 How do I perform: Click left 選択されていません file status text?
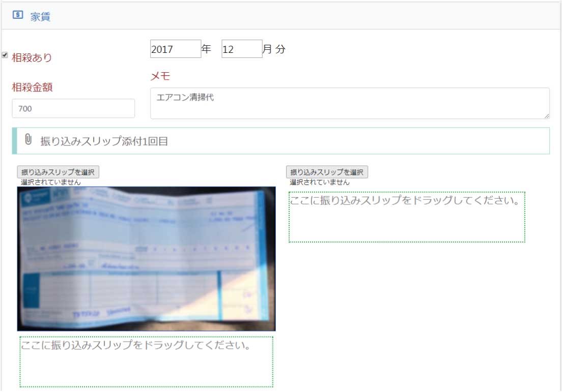[x=50, y=182]
